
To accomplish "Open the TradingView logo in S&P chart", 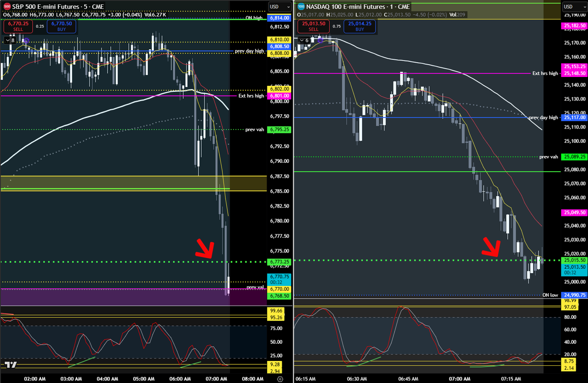I will (x=11, y=365).
